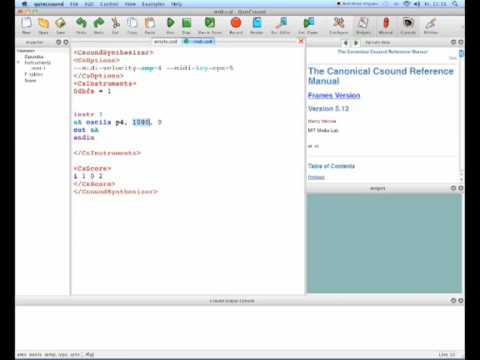Open the Table of Contents link
Viewport: 480px width, 360px height.
tap(331, 166)
